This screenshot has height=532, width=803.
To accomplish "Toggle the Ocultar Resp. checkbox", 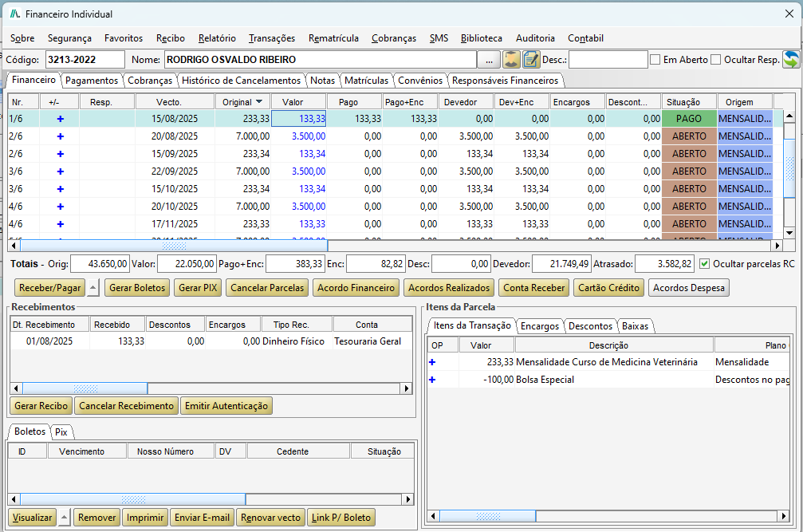I will click(x=716, y=59).
